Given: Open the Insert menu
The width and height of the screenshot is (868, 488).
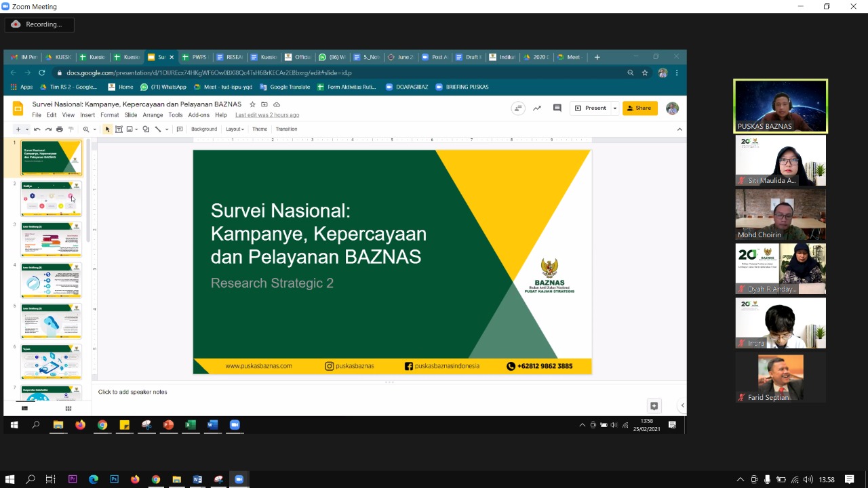Looking at the screenshot, I should [x=87, y=115].
